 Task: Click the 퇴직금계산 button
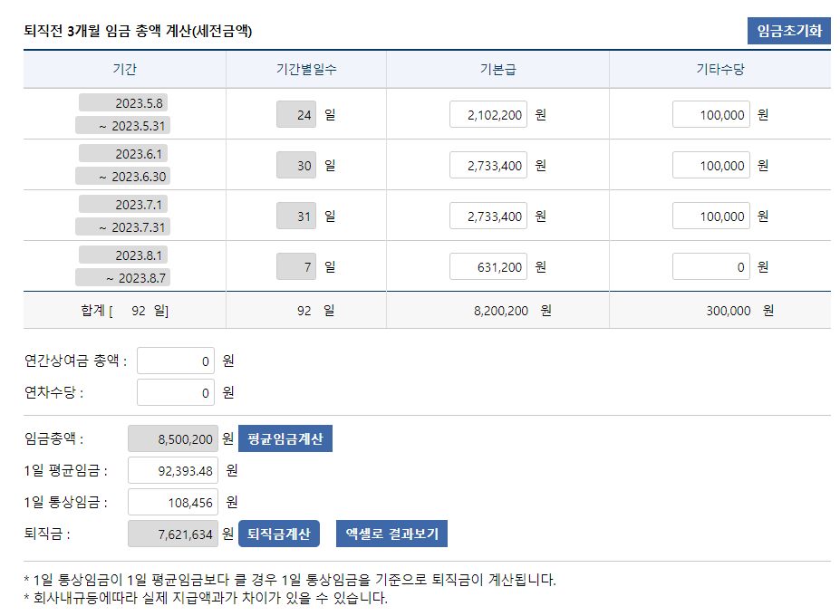point(279,534)
